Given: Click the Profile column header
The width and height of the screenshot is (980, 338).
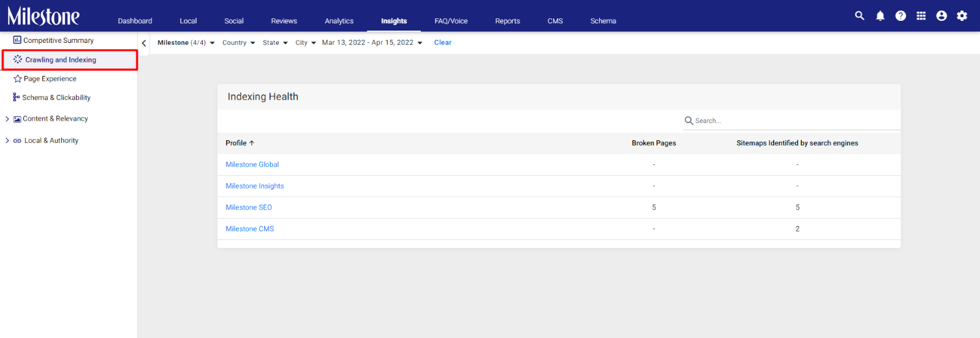Looking at the screenshot, I should tap(236, 143).
